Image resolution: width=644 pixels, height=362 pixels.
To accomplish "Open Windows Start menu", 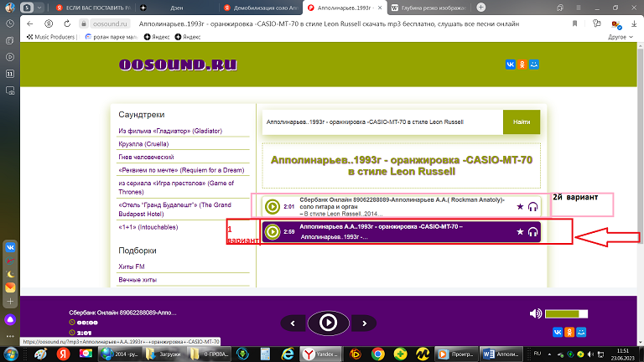I will pyautogui.click(x=11, y=354).
